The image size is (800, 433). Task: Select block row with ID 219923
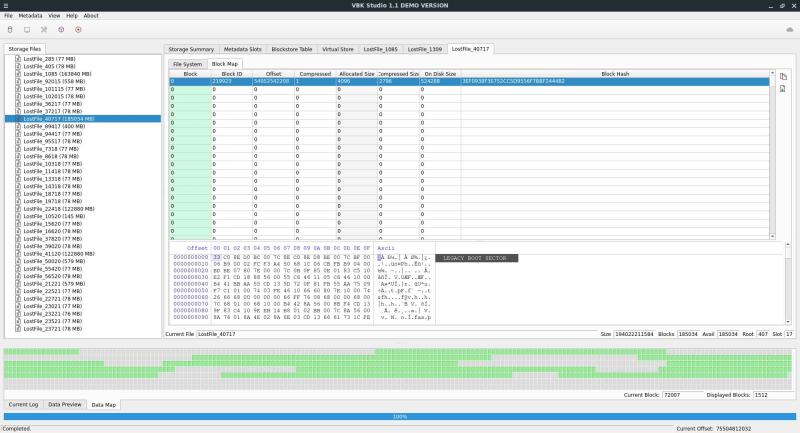[x=469, y=82]
